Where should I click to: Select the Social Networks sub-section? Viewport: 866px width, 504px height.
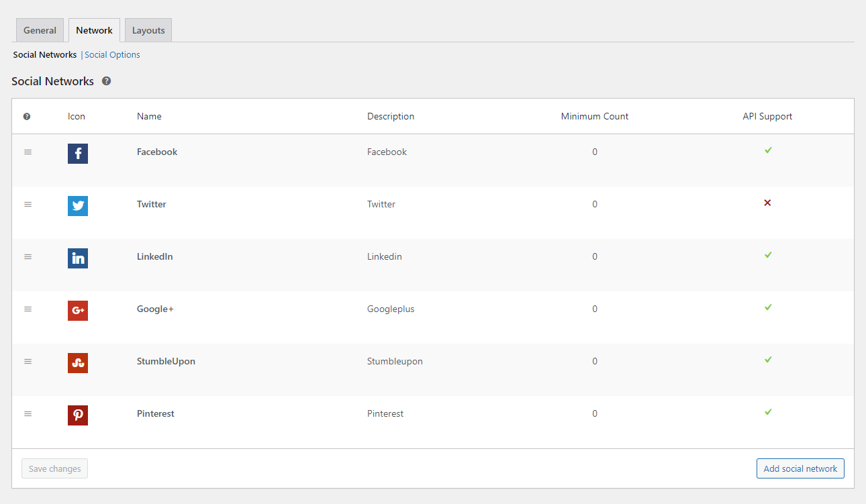[x=45, y=55]
